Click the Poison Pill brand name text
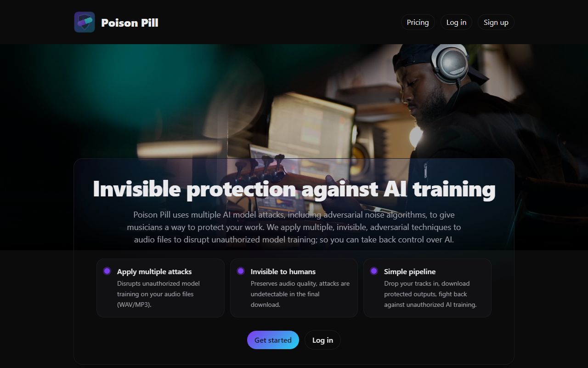 130,23
